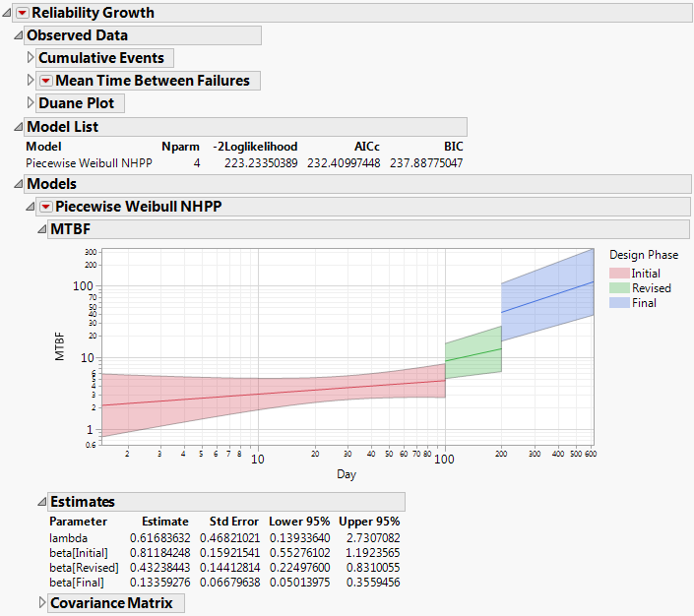Viewport: 694px width, 616px height.
Task: Click the Revised phase green legend swatch
Action: [619, 288]
